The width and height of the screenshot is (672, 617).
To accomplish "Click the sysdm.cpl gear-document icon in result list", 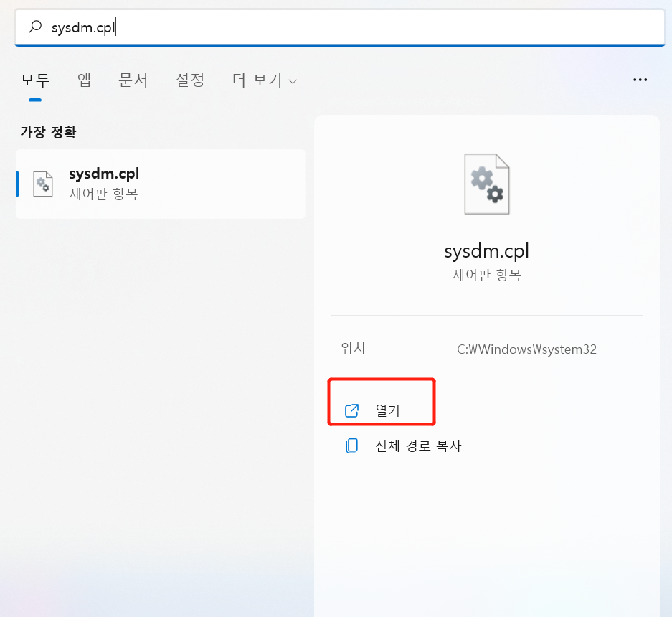I will 43,184.
